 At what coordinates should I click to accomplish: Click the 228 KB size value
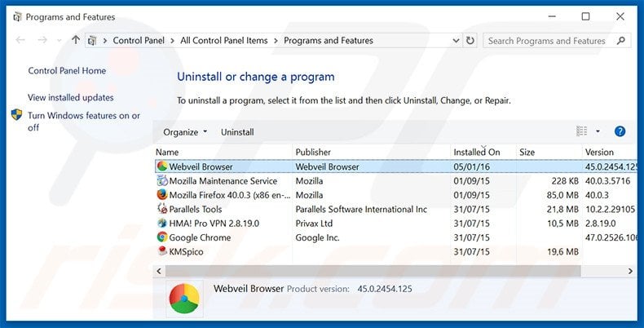pyautogui.click(x=565, y=181)
